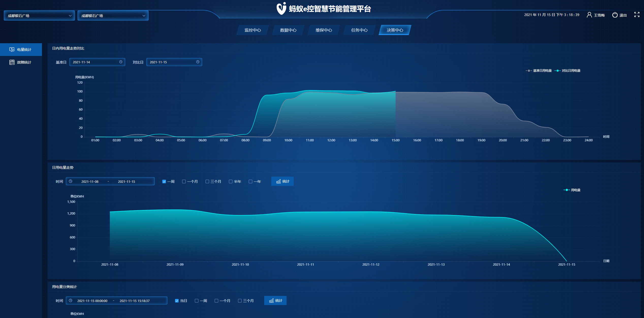Image resolution: width=644 pixels, height=318 pixels.
Task: Check the 一周 box in 日用电量走势
Action: (x=164, y=181)
